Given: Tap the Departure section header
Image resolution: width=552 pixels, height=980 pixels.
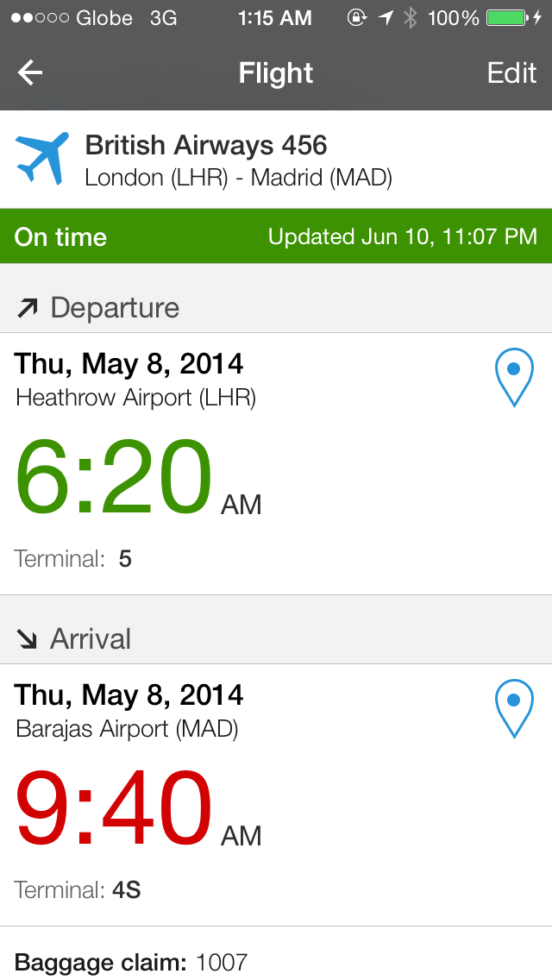Looking at the screenshot, I should 115,308.
